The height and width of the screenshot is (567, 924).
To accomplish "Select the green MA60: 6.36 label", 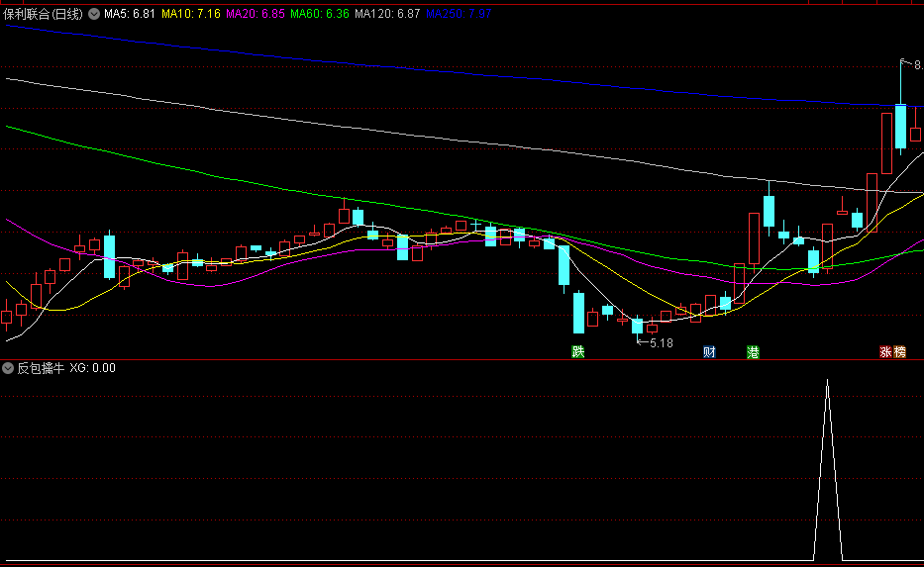I will [320, 14].
